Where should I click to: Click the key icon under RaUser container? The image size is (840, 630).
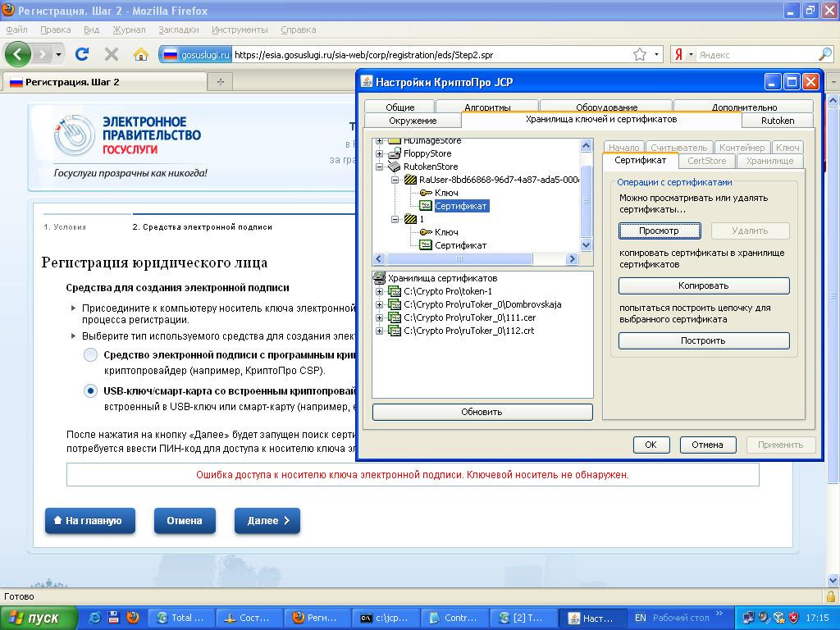[426, 193]
